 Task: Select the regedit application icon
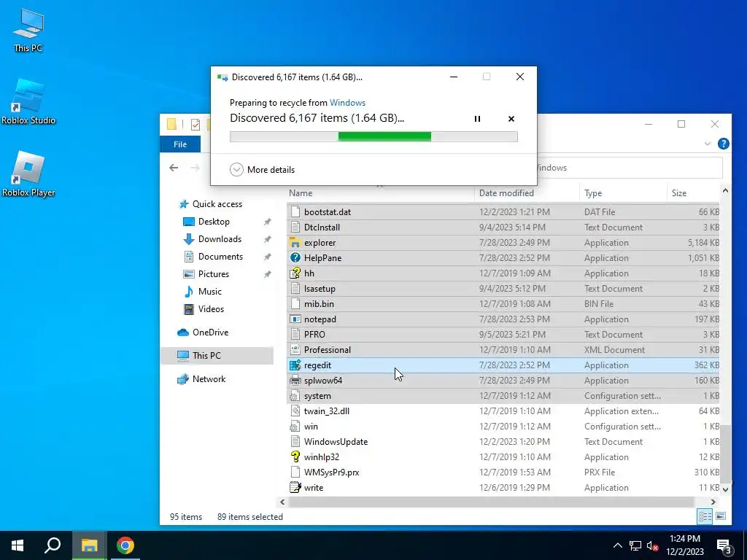point(295,365)
